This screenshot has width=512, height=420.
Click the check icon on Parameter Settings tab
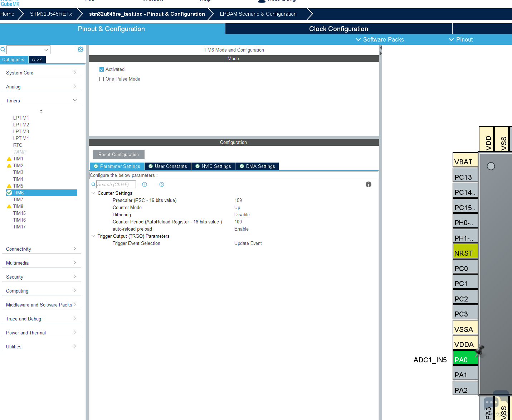point(96,166)
